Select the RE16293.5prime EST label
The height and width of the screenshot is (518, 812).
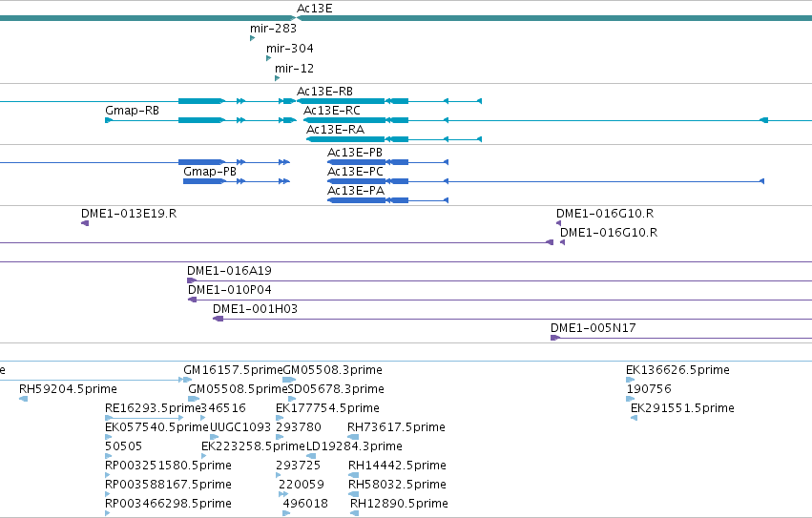(153, 408)
